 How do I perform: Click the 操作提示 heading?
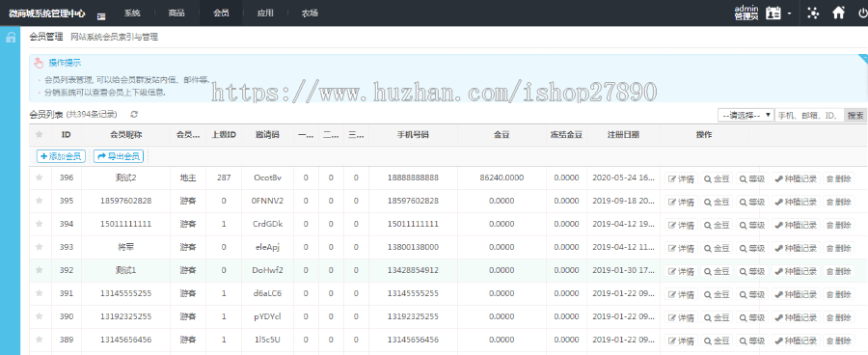tap(65, 63)
